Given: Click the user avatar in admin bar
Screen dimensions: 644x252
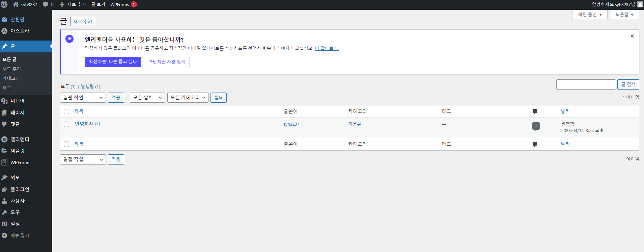Looking at the screenshot, I should coord(640,4).
